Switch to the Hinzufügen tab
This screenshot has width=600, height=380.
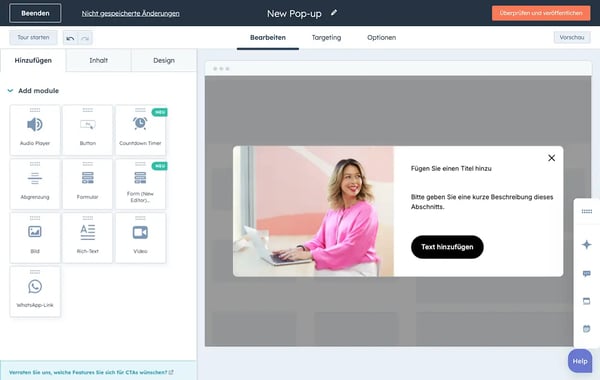pyautogui.click(x=33, y=60)
